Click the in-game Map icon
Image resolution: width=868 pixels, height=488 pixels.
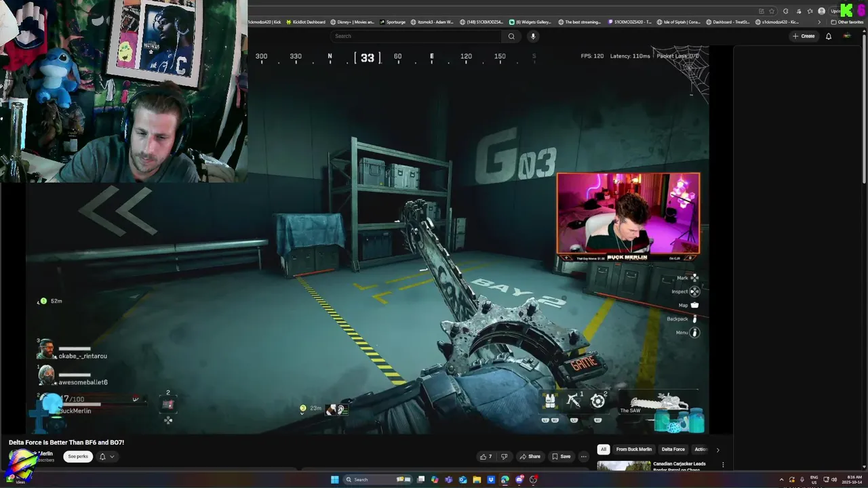pos(694,305)
